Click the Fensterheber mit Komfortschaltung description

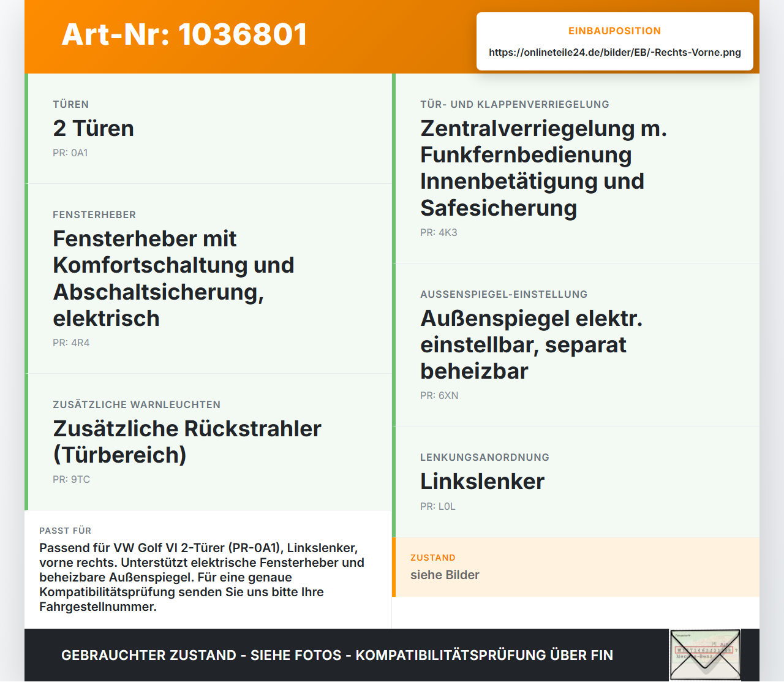174,278
